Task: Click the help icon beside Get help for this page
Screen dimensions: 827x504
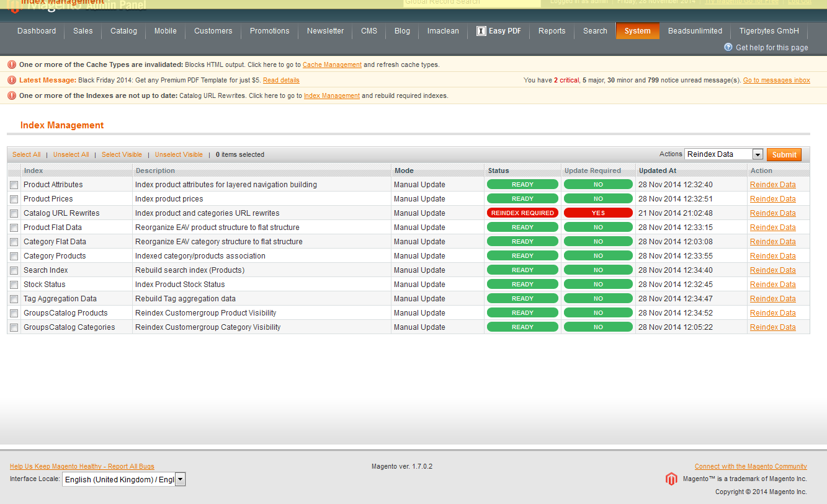Action: tap(728, 47)
